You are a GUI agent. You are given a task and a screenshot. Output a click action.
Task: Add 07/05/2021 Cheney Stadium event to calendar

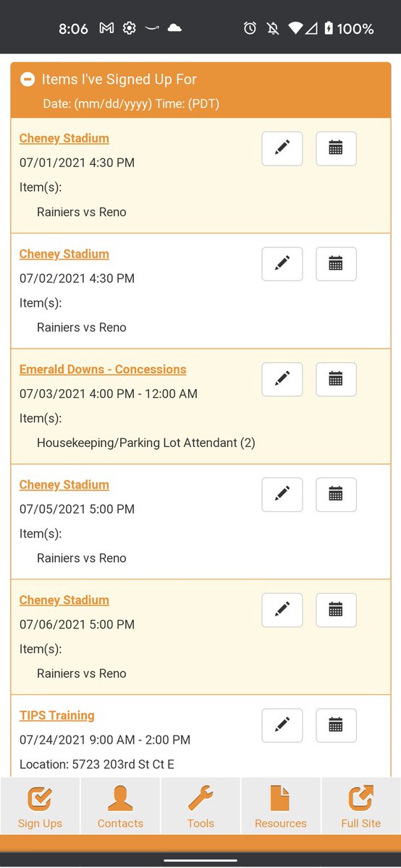pos(336,494)
